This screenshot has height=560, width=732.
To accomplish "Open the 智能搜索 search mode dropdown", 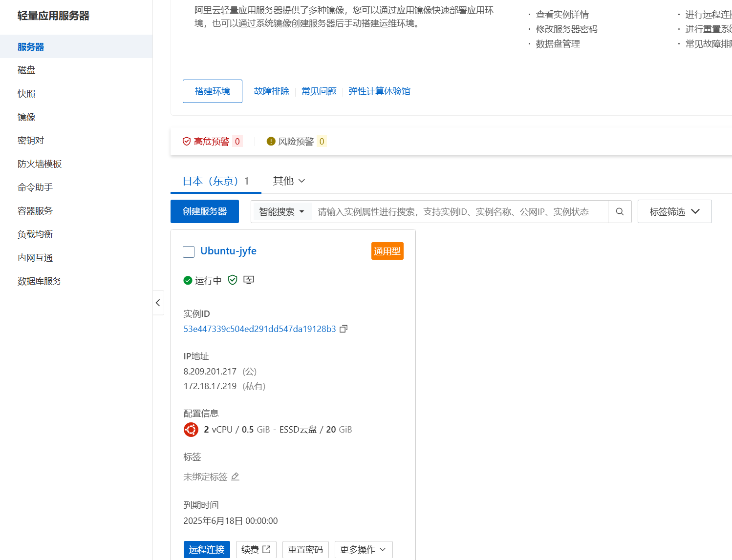I will pyautogui.click(x=281, y=211).
